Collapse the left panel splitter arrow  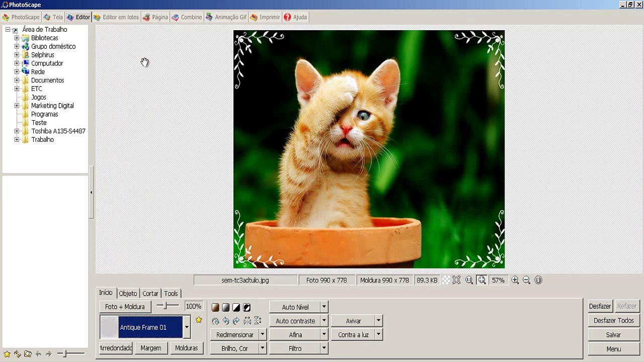click(91, 192)
